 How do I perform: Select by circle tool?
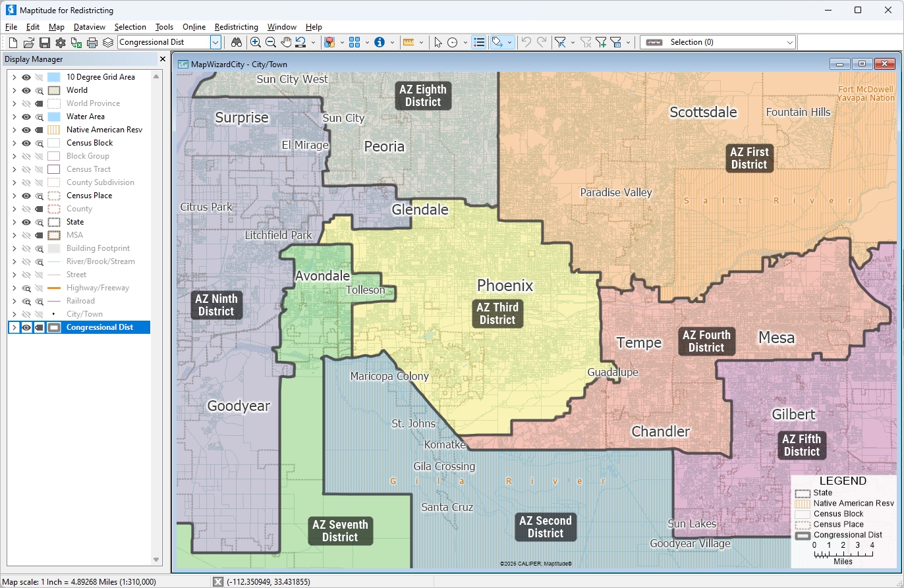(453, 43)
